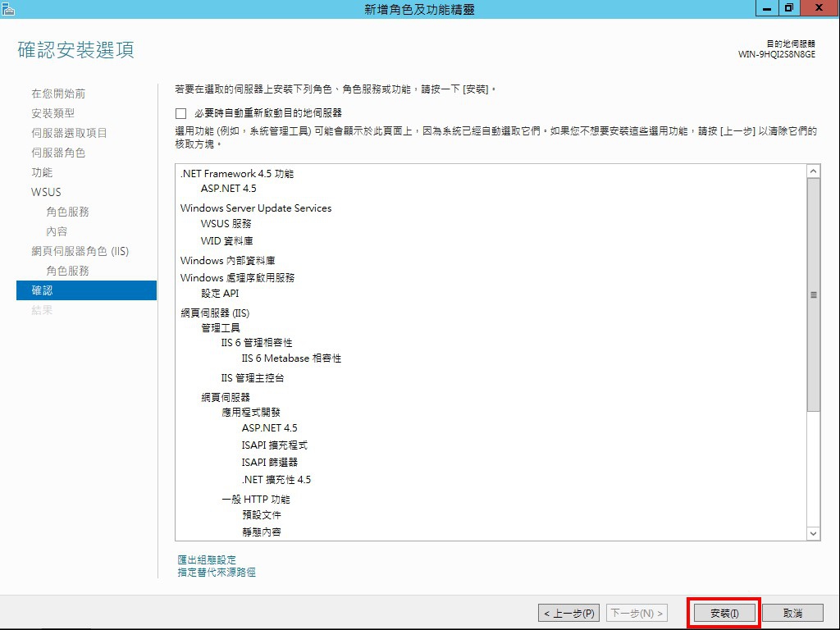840x630 pixels.
Task: Click the server name WIN-9HQI2S8N8GE
Action: pos(777,54)
